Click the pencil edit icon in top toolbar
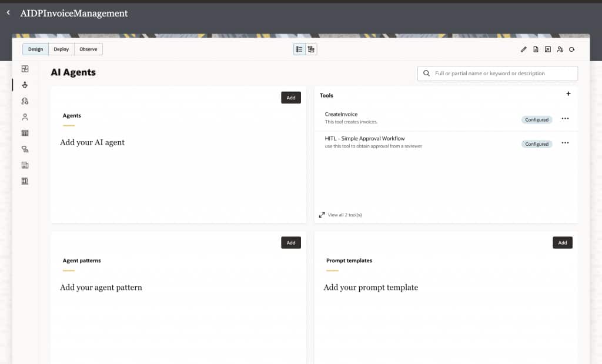Viewport: 602px width, 364px height. [523, 49]
